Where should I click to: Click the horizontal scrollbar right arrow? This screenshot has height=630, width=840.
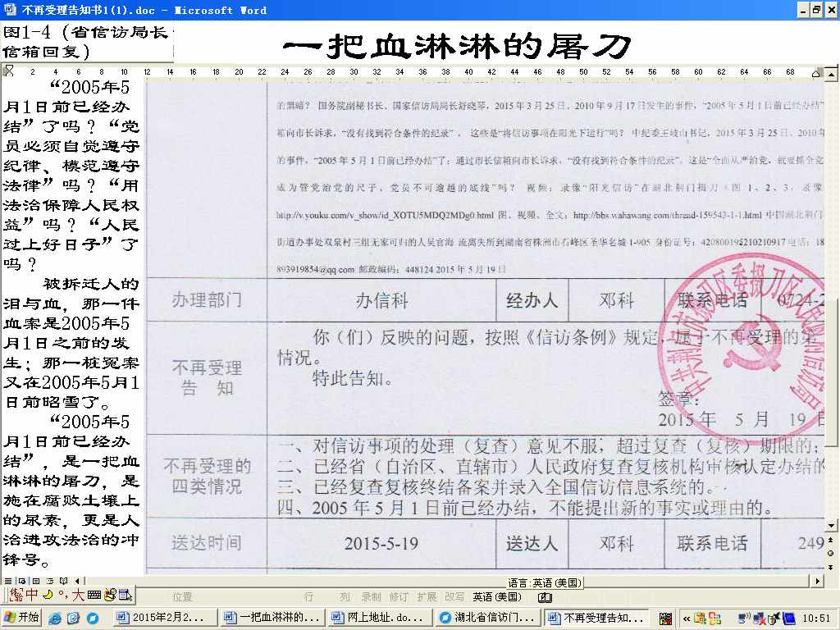pos(816,582)
